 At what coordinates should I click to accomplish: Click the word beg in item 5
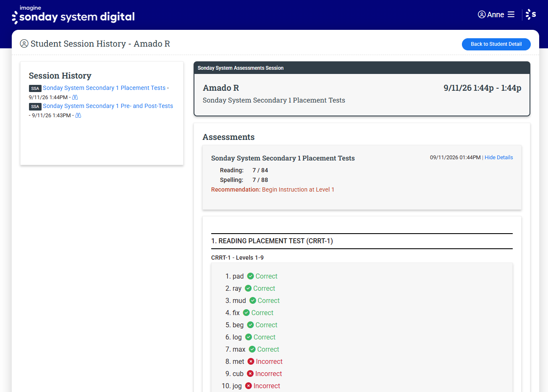pos(238,325)
